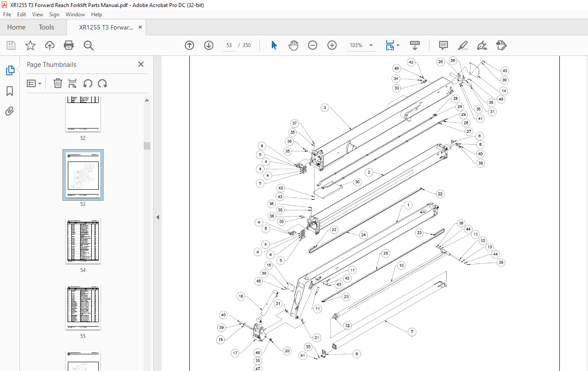Rotate pages counterclockwise
Screen dimensions: 588x371
click(88, 83)
